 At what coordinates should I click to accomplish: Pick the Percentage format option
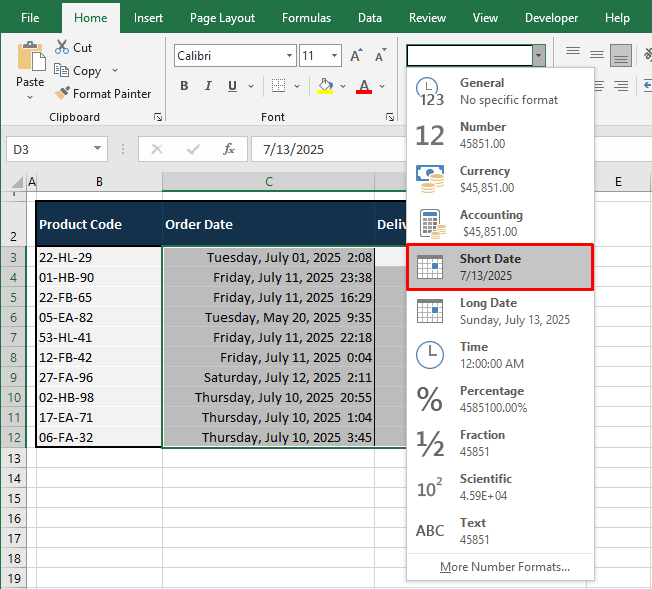(x=430, y=399)
